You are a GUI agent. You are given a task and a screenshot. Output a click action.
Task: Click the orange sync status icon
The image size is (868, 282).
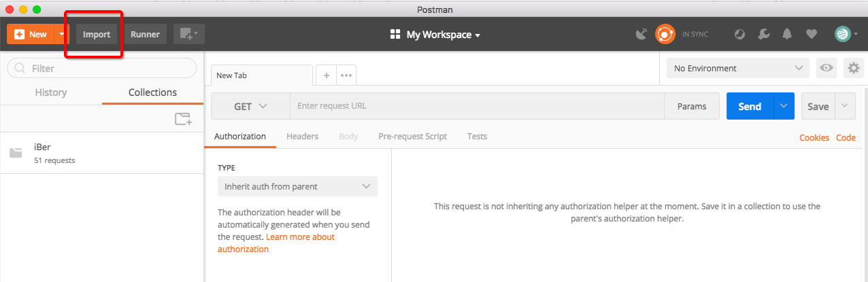point(665,34)
